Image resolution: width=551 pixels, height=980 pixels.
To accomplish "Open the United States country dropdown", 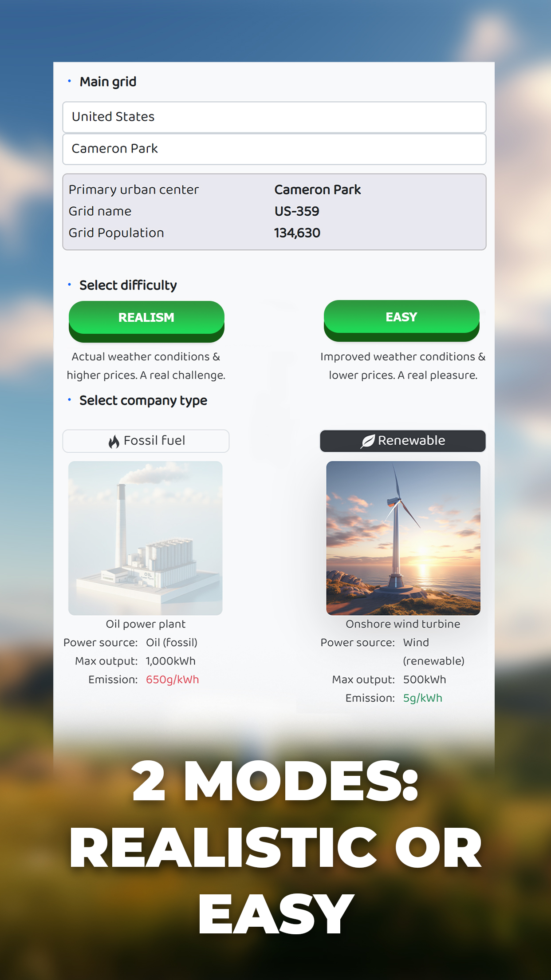I will (x=274, y=117).
